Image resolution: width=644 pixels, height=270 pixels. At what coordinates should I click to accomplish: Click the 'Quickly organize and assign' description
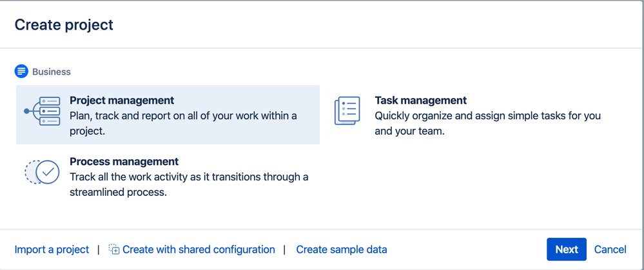(x=488, y=124)
